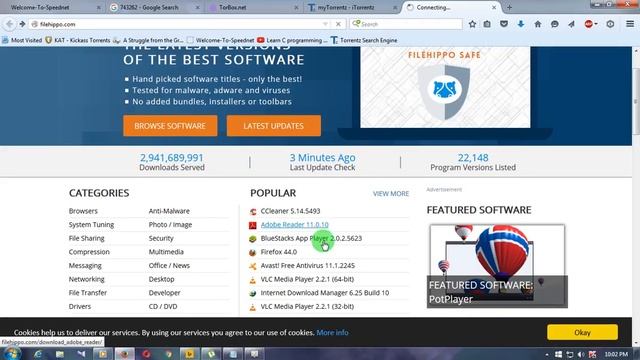Click VLC cone icon for 64-bit entry

click(253, 280)
